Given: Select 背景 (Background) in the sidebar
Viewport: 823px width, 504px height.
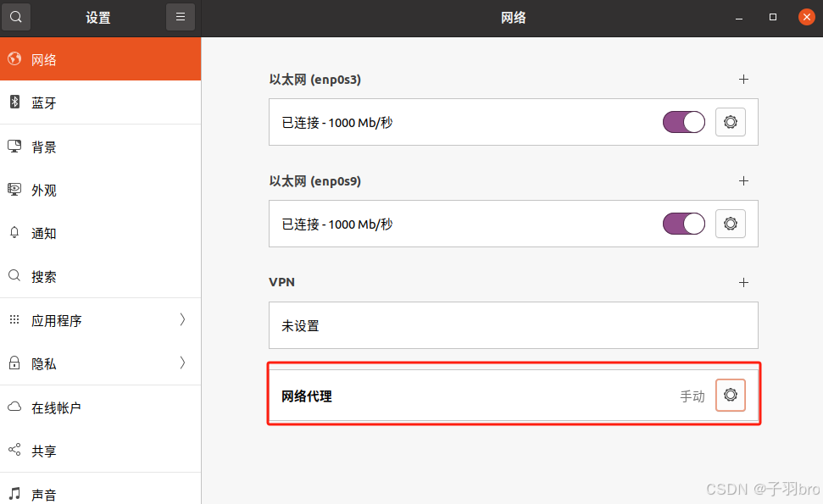Looking at the screenshot, I should [100, 147].
